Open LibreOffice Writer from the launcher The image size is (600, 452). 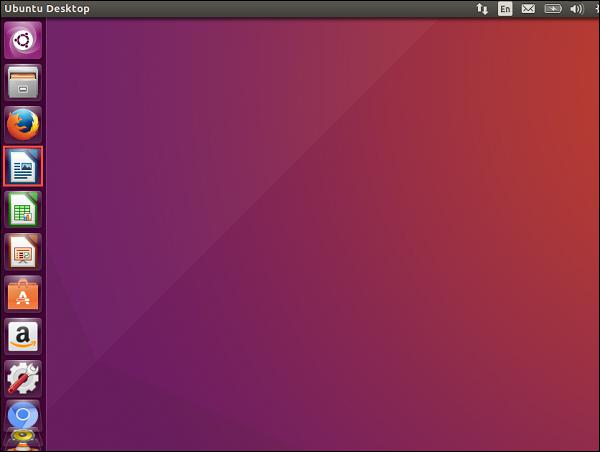[x=23, y=166]
